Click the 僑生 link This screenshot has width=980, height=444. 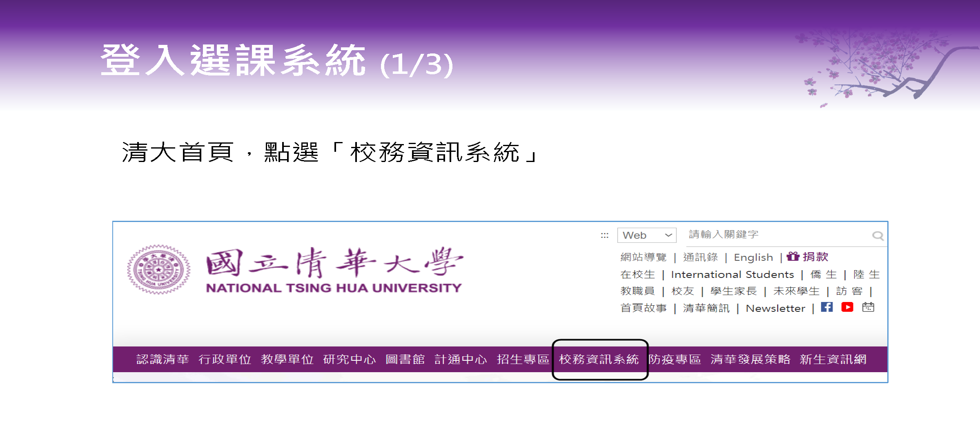point(824,274)
